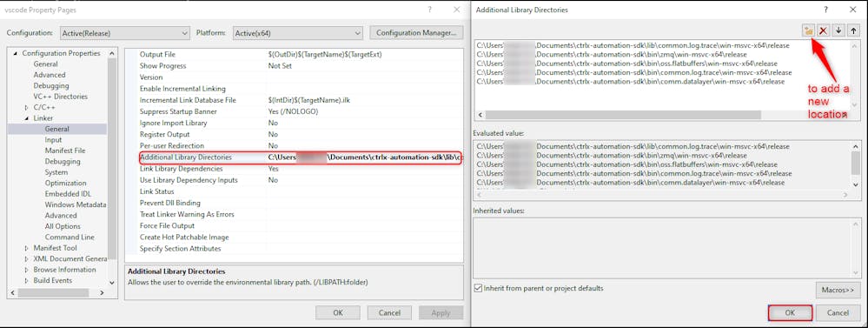Select Treat Linker Warning As Errors property

(x=300, y=214)
